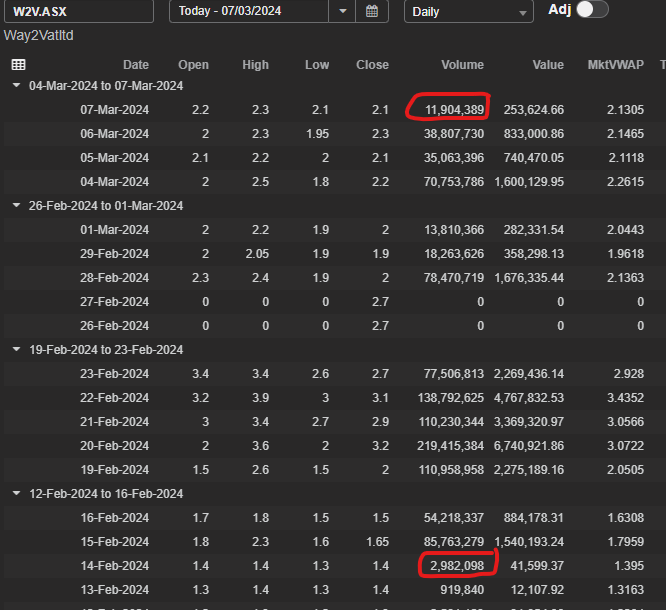Image resolution: width=666 pixels, height=610 pixels.
Task: Select the 22-Feb-2024 date cell
Action: tap(114, 398)
